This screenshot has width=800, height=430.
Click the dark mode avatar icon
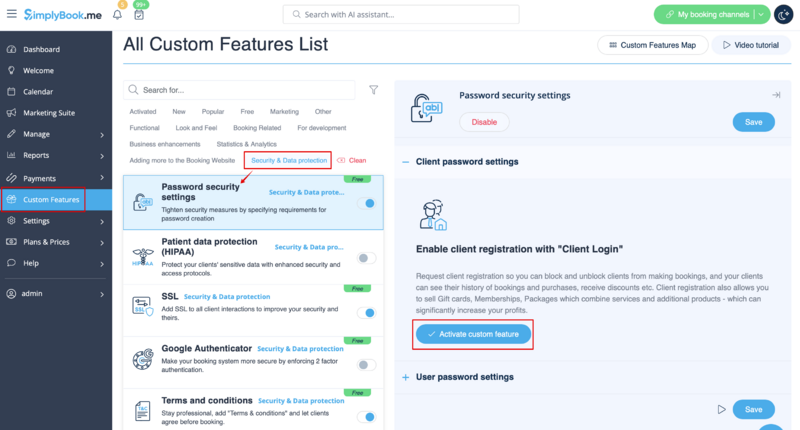coord(783,14)
